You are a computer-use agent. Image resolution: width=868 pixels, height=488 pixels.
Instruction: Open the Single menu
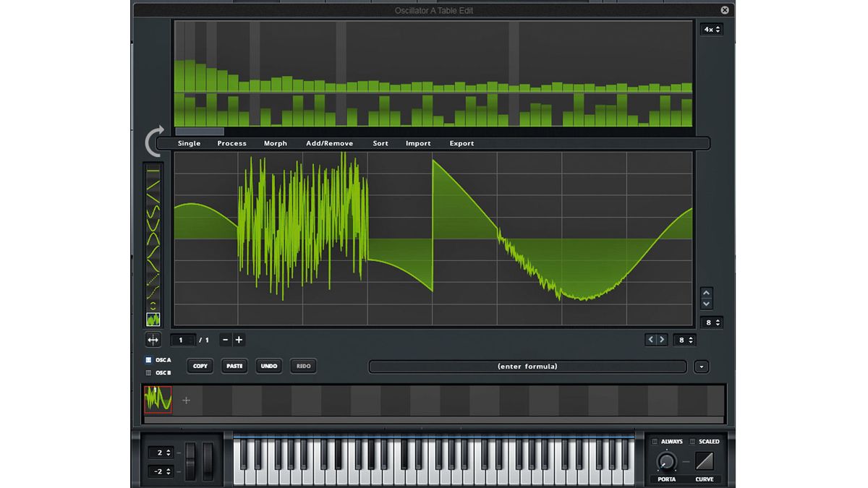tap(190, 143)
